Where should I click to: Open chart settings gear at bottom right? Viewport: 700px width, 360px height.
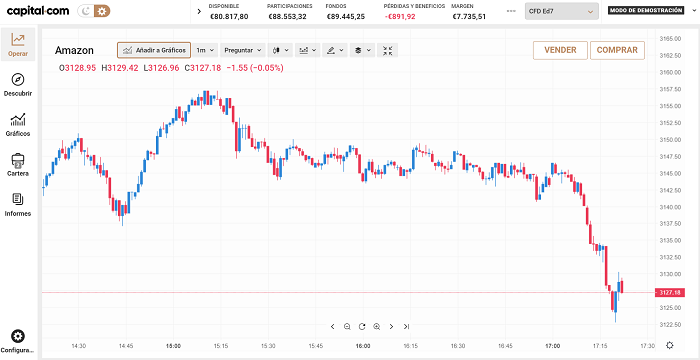click(x=670, y=345)
